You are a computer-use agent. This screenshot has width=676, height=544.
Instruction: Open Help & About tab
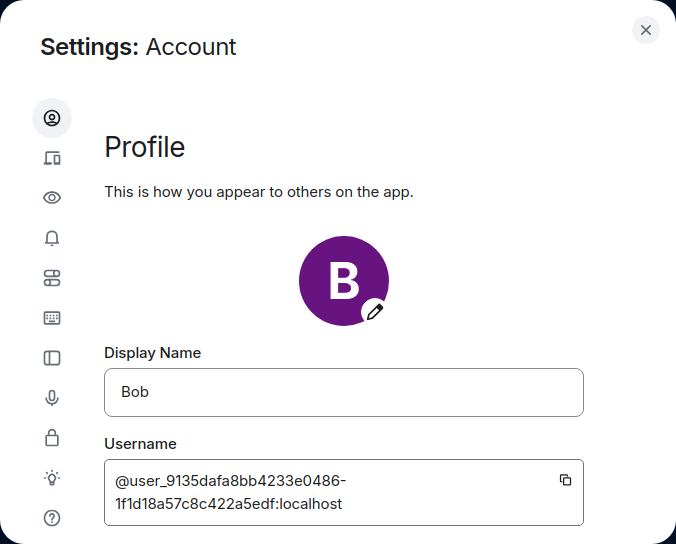click(x=52, y=518)
